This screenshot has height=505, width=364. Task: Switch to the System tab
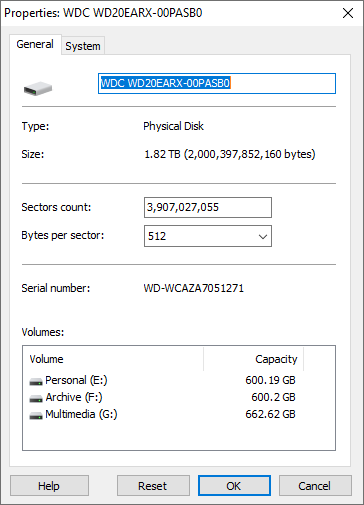pyautogui.click(x=83, y=46)
